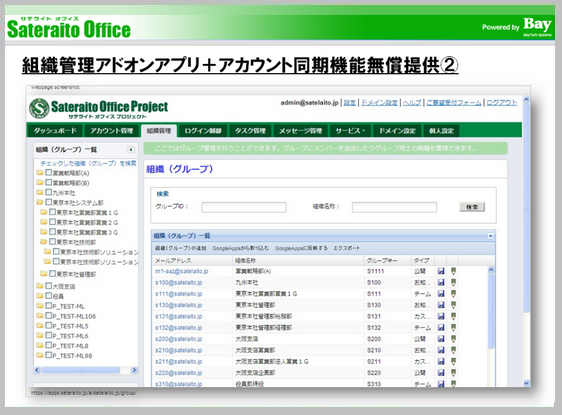Click folder icon beside 大阪支店
Image resolution: width=562 pixels, height=415 pixels.
(40, 286)
